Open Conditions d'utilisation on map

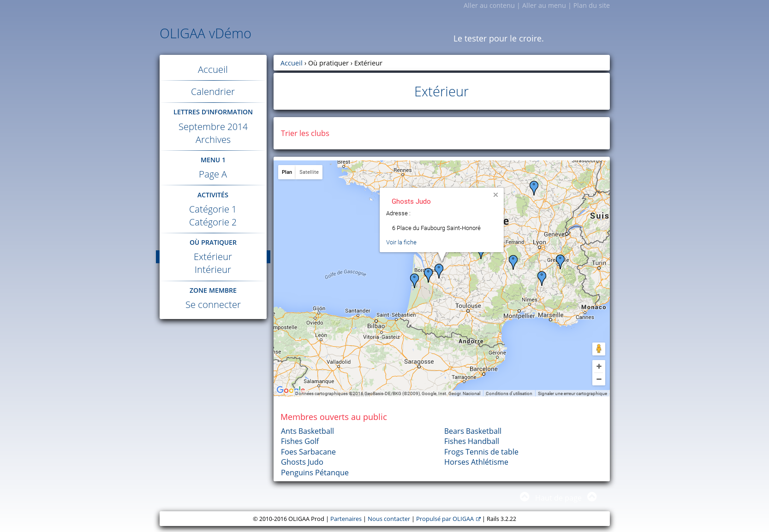pyautogui.click(x=509, y=394)
